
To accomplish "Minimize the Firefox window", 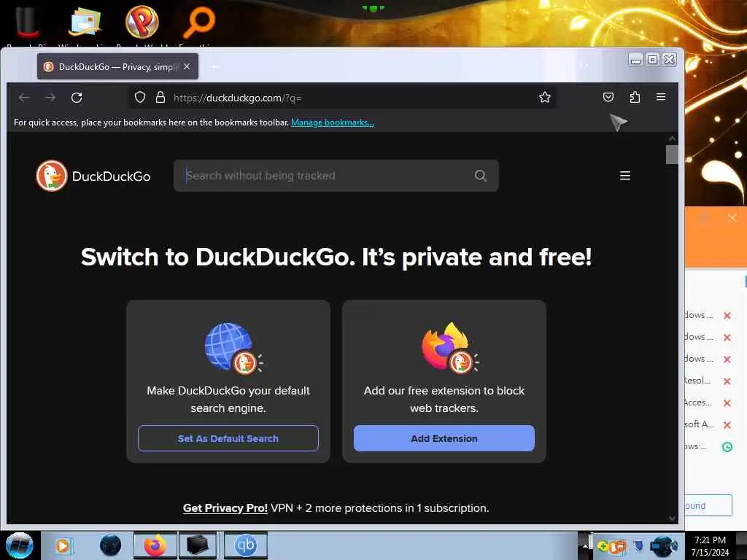I will (x=635, y=60).
